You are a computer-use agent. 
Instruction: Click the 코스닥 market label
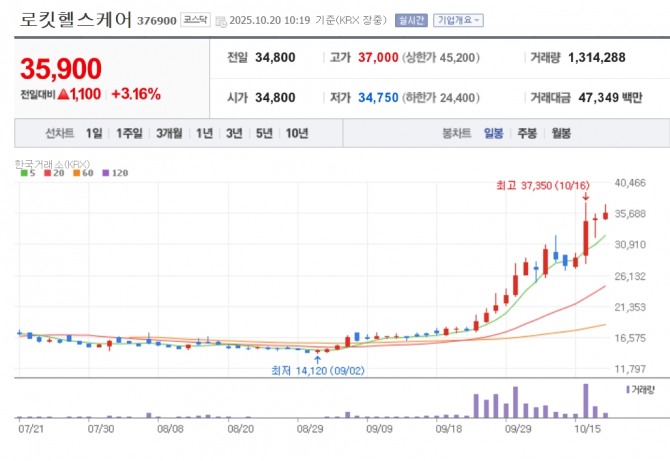(195, 20)
